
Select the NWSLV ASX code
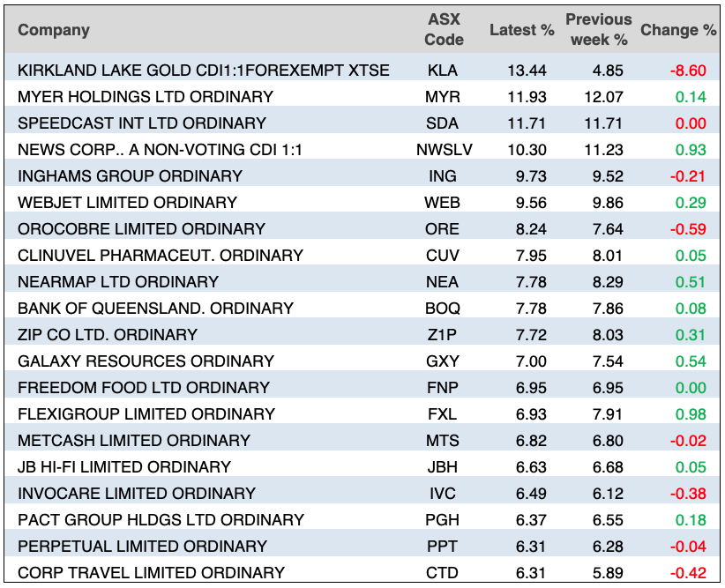[x=444, y=150]
